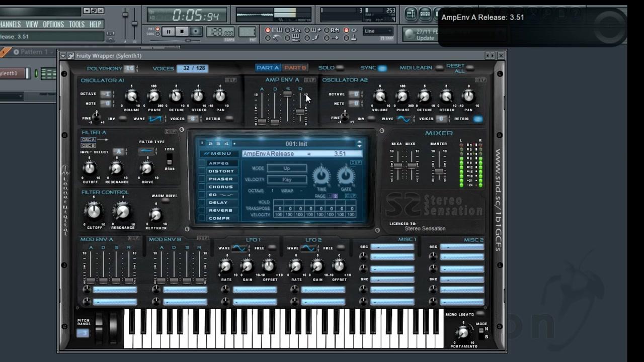Click the Polyphony value box

coord(130,68)
